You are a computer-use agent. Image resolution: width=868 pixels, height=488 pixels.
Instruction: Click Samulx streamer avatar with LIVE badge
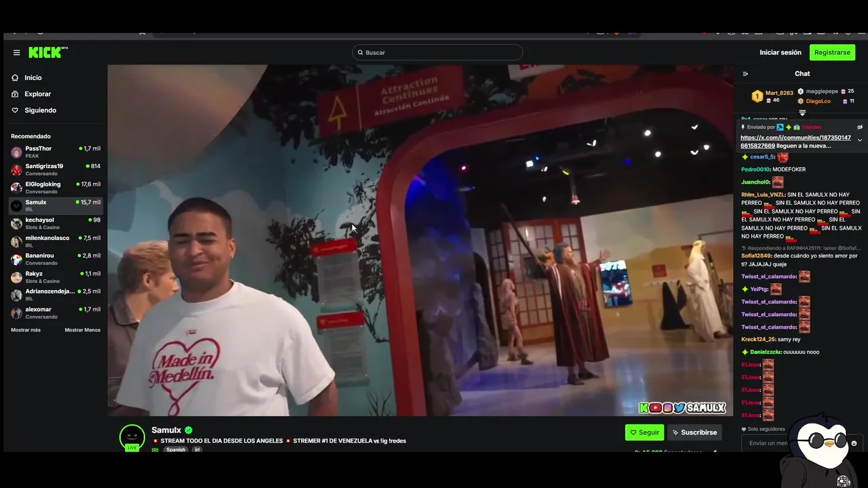click(132, 438)
